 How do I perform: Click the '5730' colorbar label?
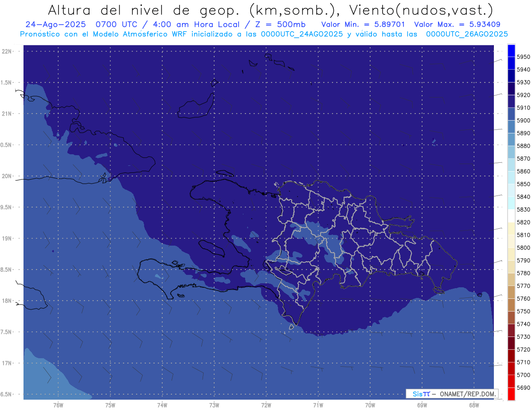point(524,337)
